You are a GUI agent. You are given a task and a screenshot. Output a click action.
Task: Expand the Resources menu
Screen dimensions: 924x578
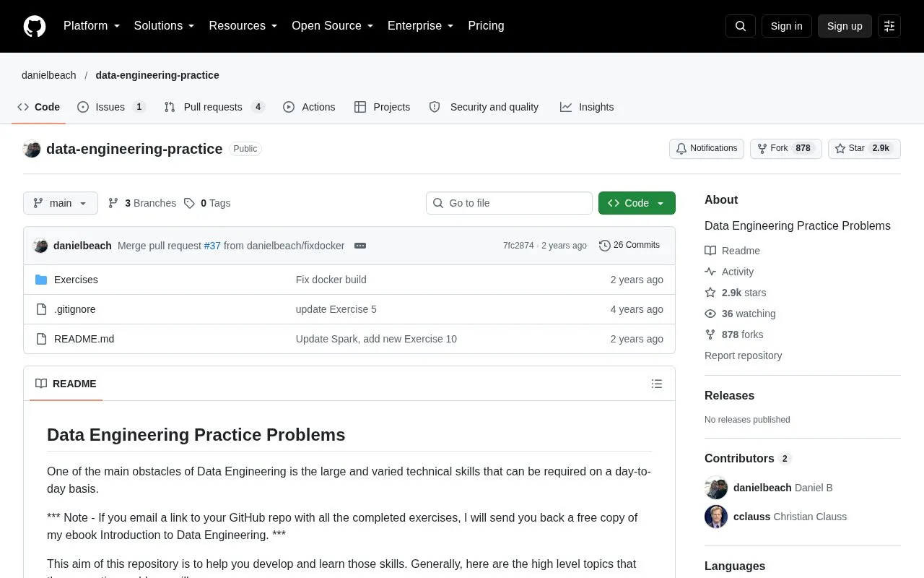coord(243,26)
